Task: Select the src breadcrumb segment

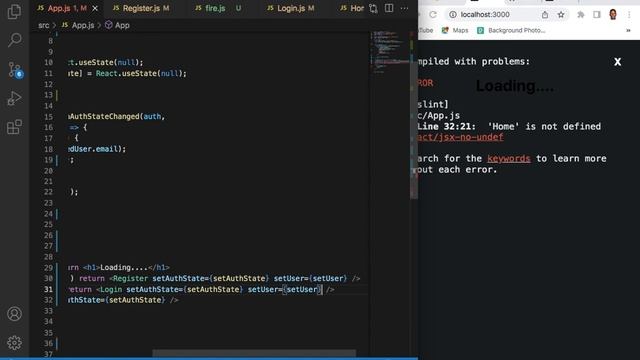Action: (x=44, y=25)
